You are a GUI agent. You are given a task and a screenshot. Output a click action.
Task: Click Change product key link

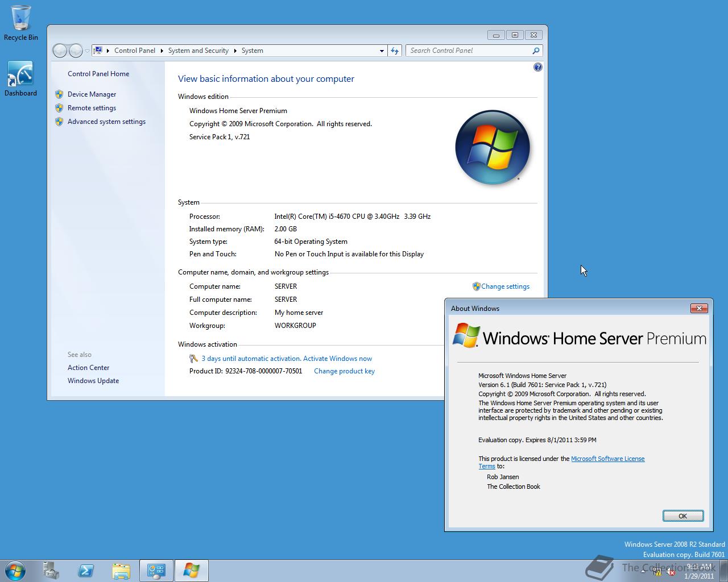[344, 371]
